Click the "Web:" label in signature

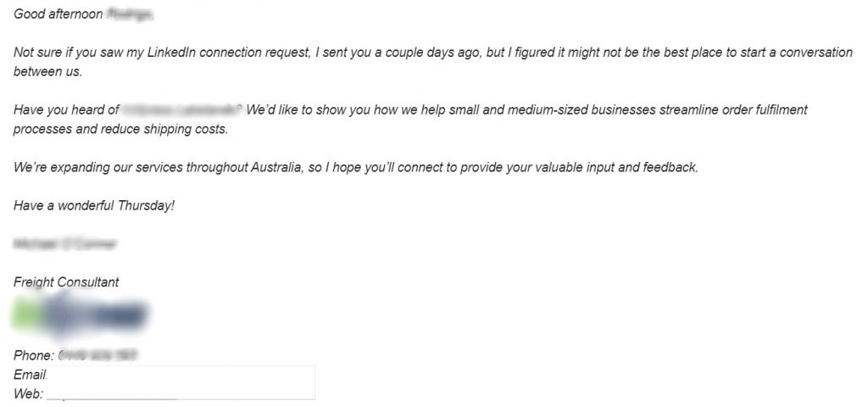pyautogui.click(x=28, y=393)
